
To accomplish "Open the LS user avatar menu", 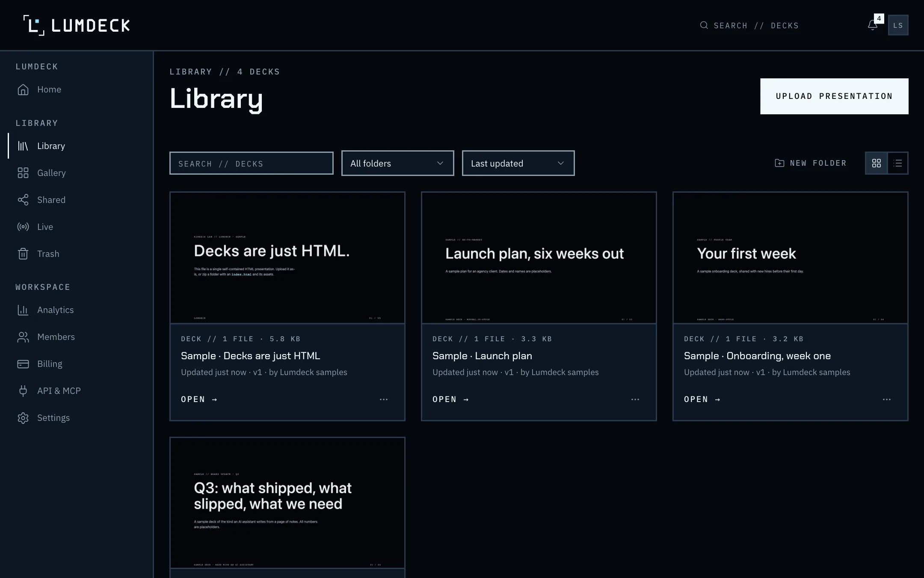I will pos(898,25).
